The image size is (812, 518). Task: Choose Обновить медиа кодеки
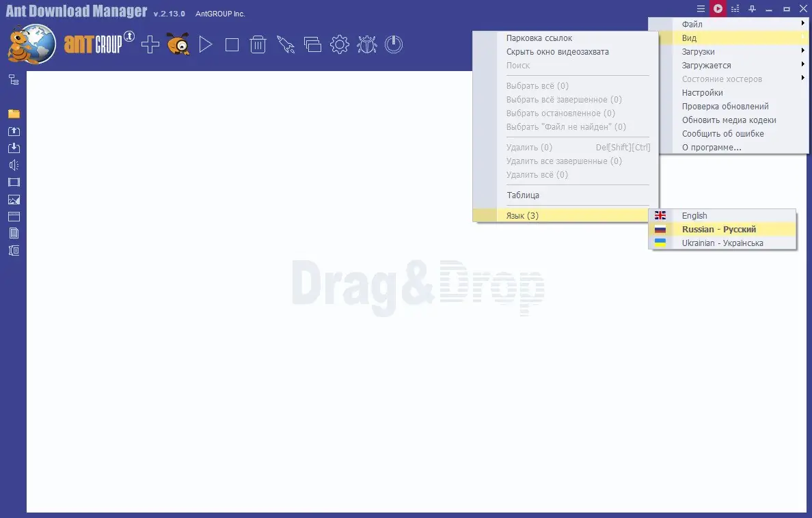coord(729,120)
